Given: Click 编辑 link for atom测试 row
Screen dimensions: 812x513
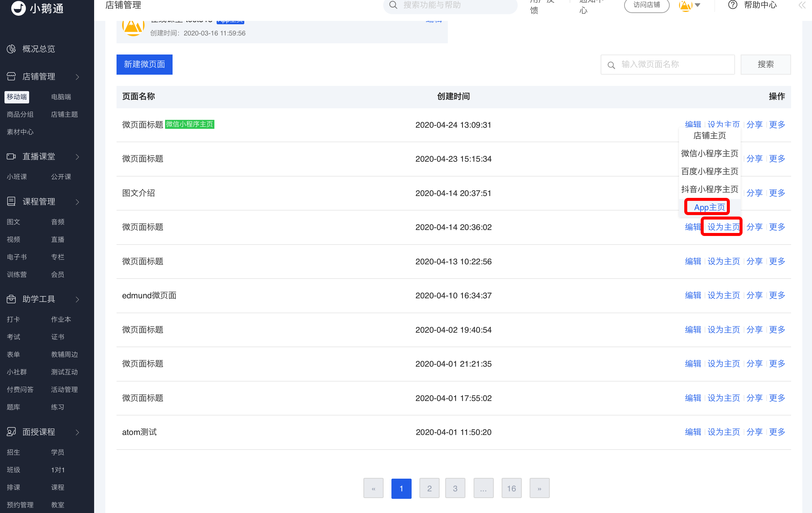Looking at the screenshot, I should pyautogui.click(x=693, y=432).
